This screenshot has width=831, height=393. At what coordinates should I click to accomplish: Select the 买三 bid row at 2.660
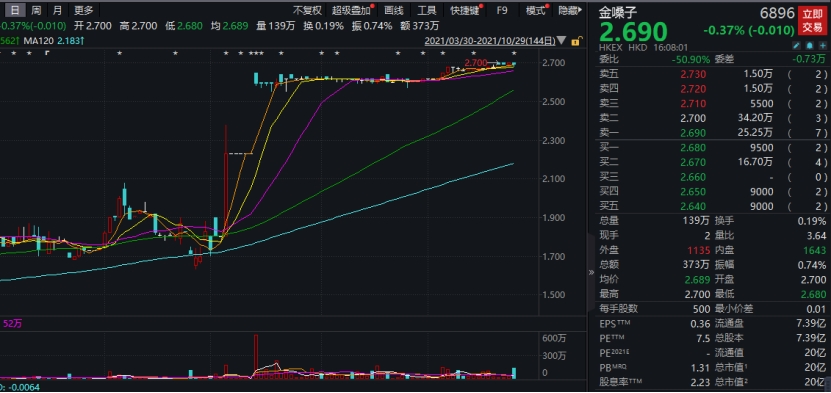tap(712, 177)
